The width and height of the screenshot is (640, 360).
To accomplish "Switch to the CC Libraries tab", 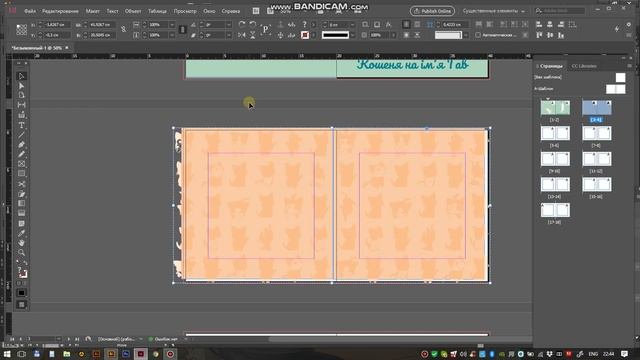I will point(584,66).
